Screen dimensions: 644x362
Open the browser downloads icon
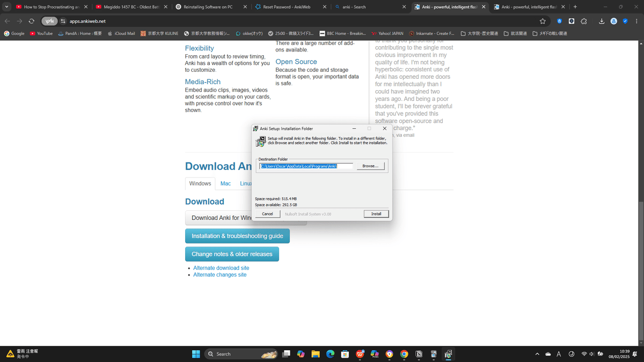(x=602, y=21)
